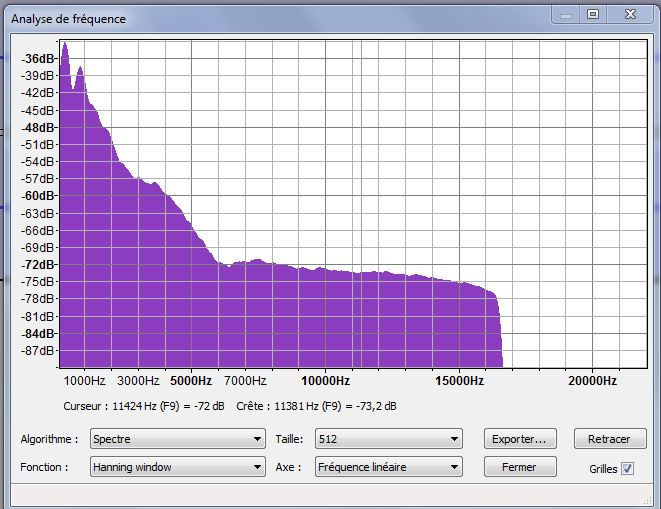Toggle the Grilles checkbox
The image size is (661, 509).
click(627, 468)
